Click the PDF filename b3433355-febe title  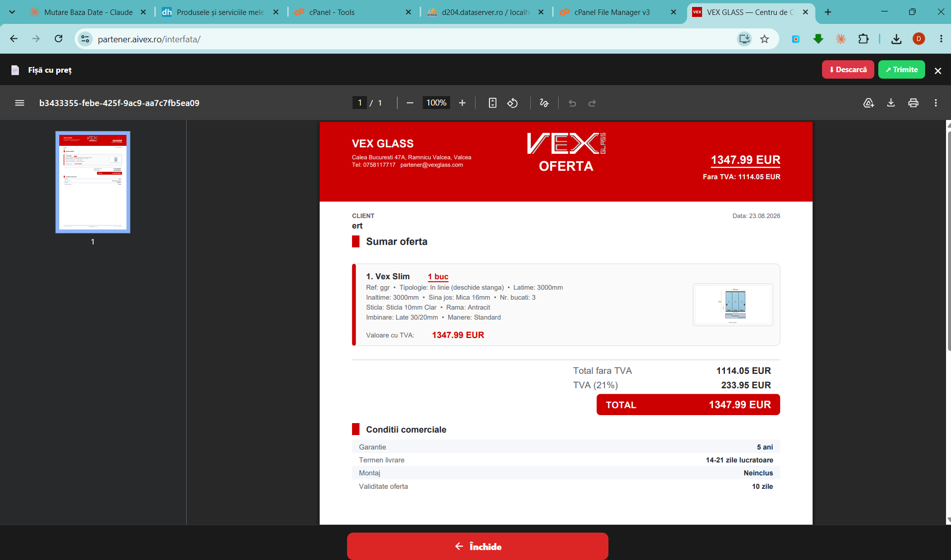point(119,103)
